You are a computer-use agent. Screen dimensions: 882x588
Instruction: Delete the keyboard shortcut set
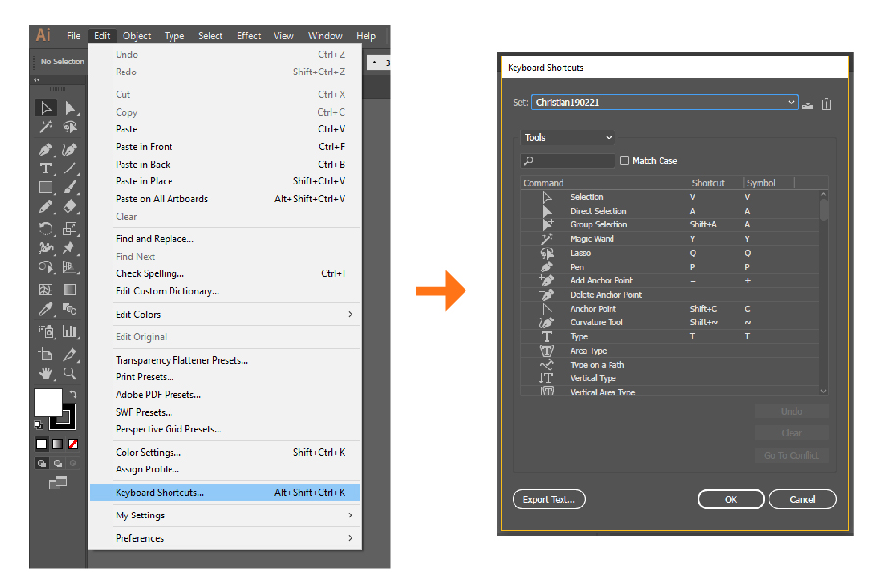(826, 104)
